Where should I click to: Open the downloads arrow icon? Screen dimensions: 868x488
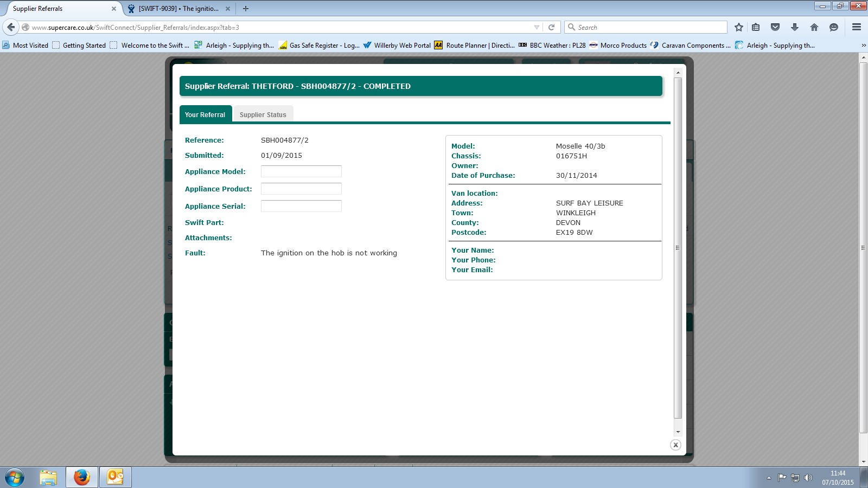[795, 27]
